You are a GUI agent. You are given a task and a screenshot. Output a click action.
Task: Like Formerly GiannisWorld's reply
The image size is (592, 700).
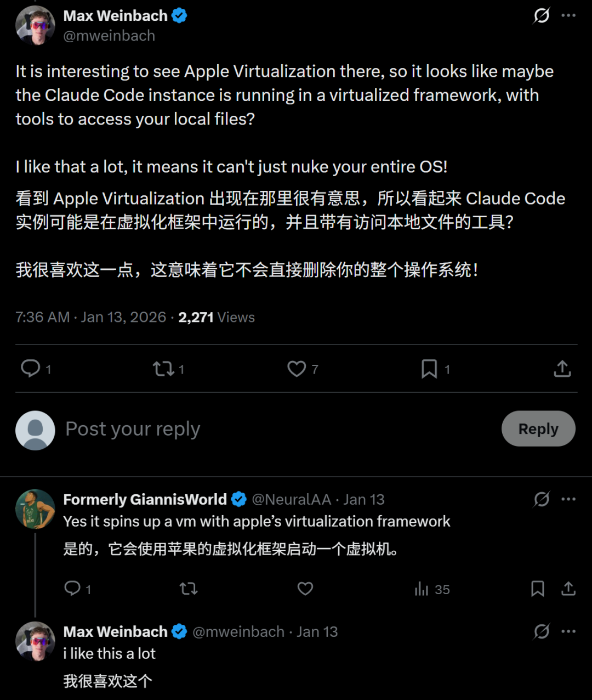click(x=305, y=589)
